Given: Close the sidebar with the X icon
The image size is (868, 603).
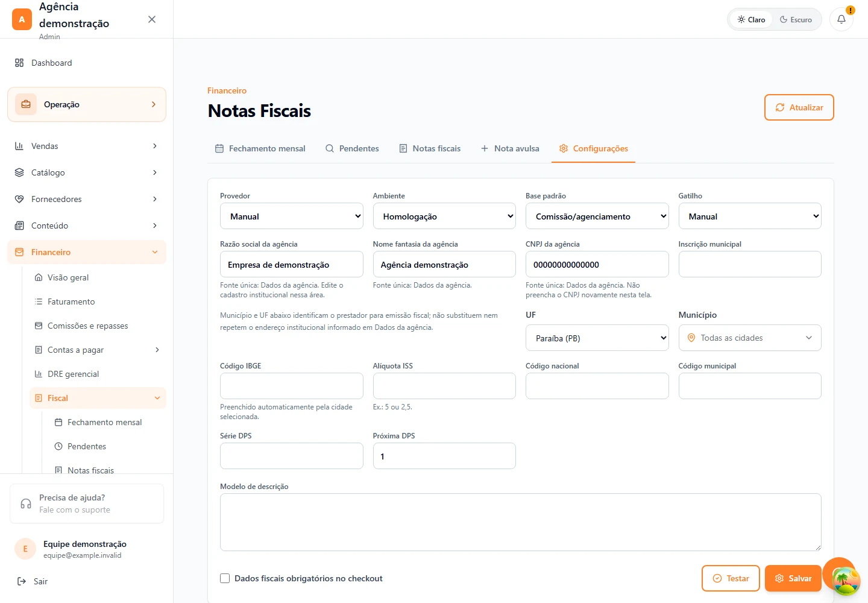Looking at the screenshot, I should [152, 19].
